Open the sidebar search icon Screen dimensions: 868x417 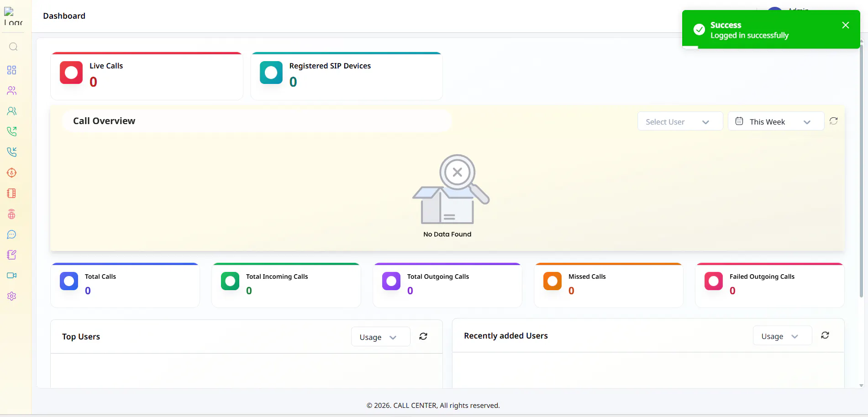(x=13, y=47)
